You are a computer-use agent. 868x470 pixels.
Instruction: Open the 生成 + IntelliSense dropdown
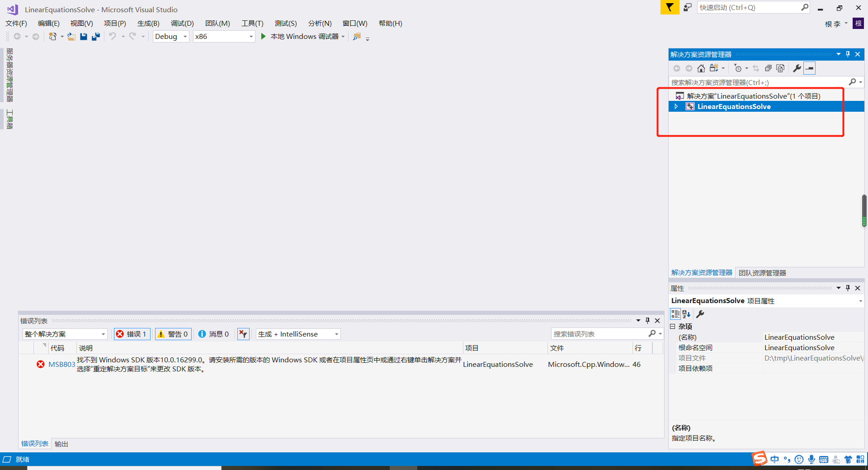[298, 334]
